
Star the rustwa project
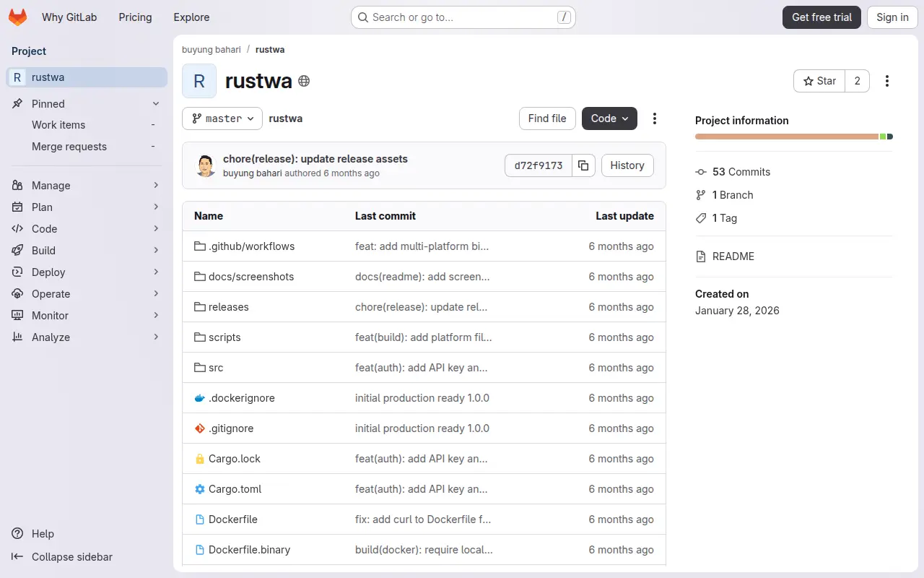[x=819, y=81]
